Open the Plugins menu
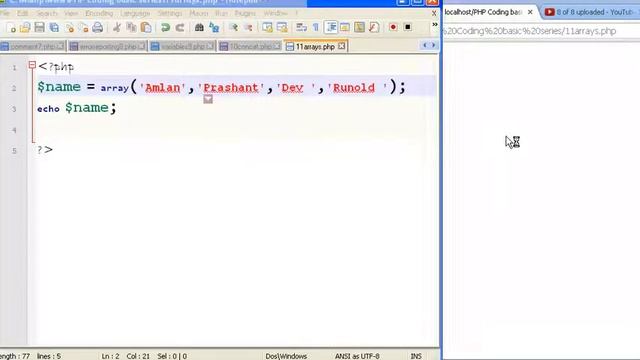Screen dimensions: 640x360 [244, 13]
